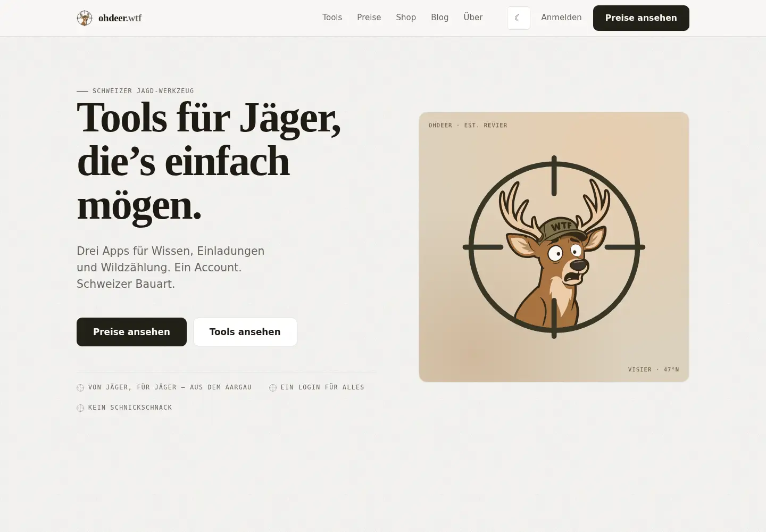Click the text "EIN LOGIN FÜR ALLES"
The width and height of the screenshot is (766, 532).
point(322,387)
